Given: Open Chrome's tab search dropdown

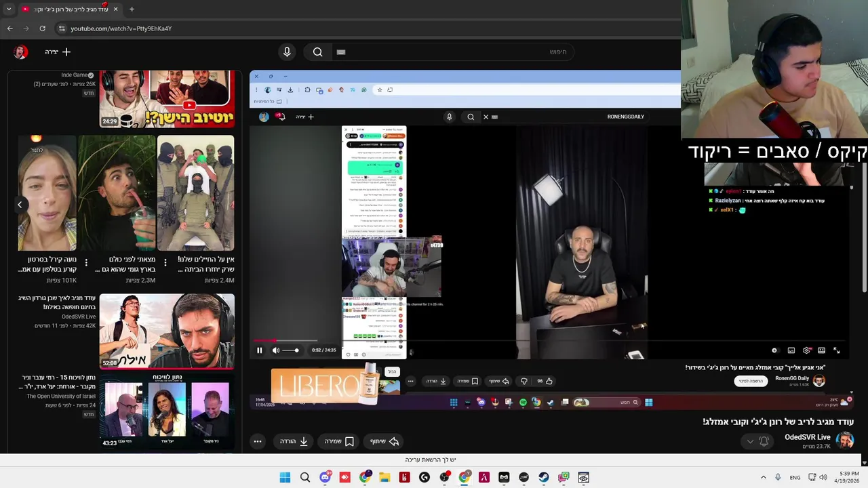Looking at the screenshot, I should [x=8, y=9].
